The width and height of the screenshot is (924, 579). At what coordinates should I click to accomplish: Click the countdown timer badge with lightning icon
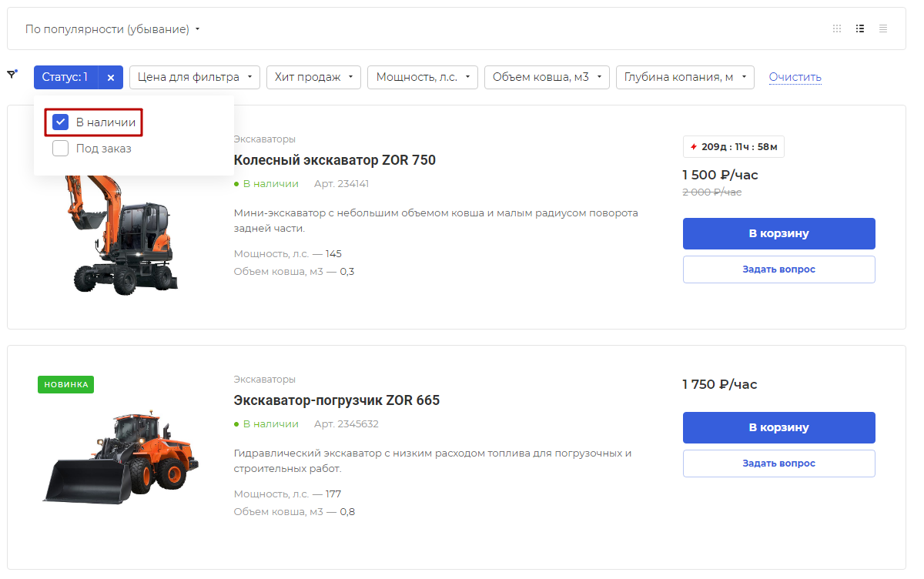[734, 146]
